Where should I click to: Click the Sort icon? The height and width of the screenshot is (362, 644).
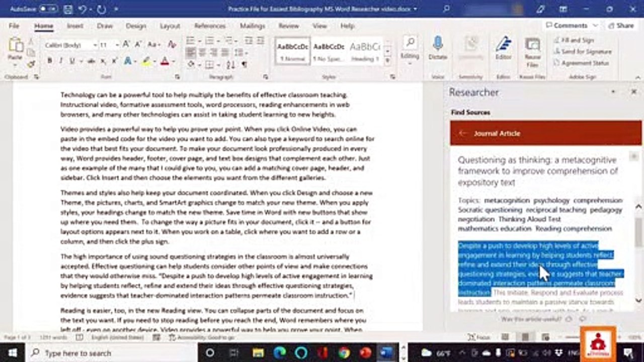(x=231, y=64)
